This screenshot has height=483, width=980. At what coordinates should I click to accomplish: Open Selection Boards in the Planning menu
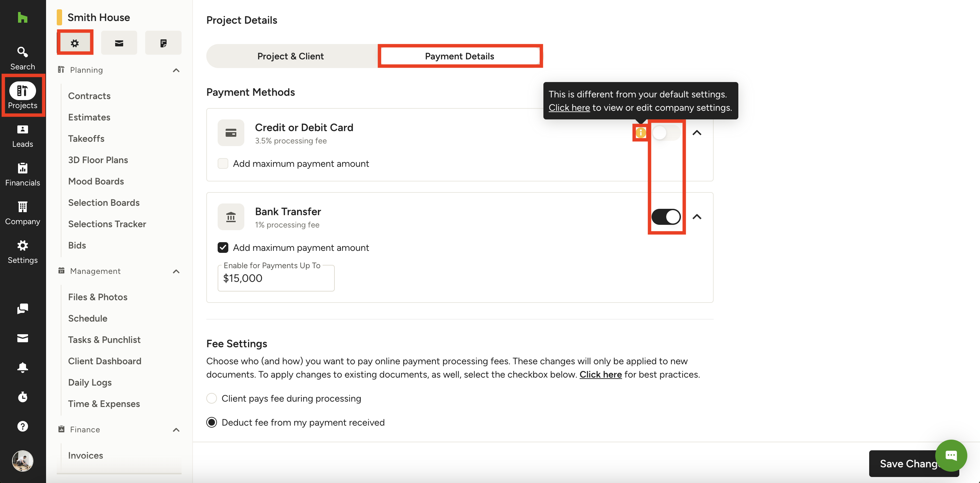(104, 203)
